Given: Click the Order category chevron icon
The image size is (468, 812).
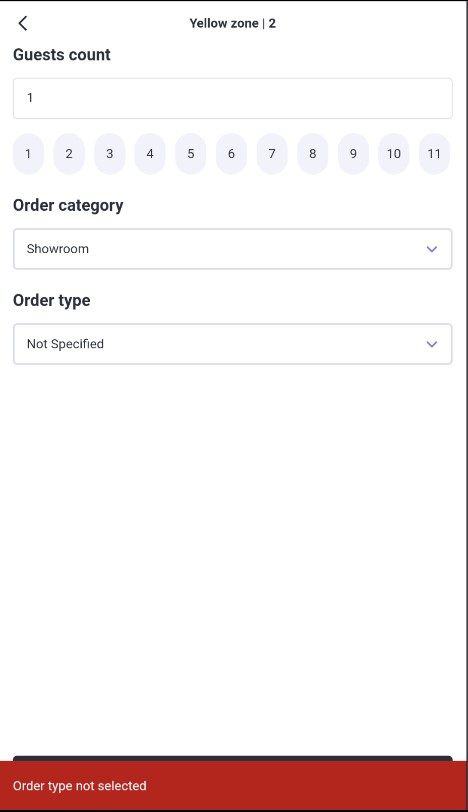Looking at the screenshot, I should pos(431,249).
